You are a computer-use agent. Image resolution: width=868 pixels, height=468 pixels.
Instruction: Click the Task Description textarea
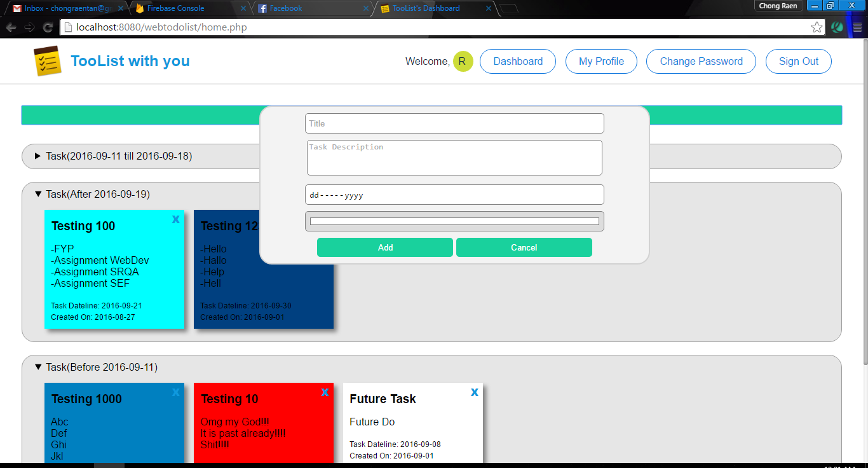tap(454, 158)
